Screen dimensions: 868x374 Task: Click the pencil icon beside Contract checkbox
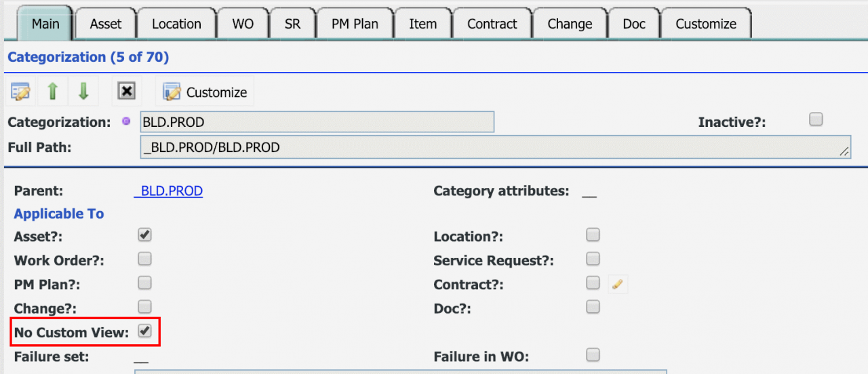pos(617,284)
